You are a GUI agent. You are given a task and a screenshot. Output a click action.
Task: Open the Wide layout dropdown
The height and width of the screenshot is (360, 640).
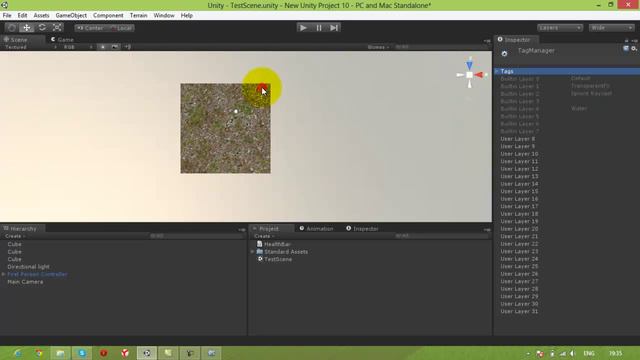pos(611,28)
